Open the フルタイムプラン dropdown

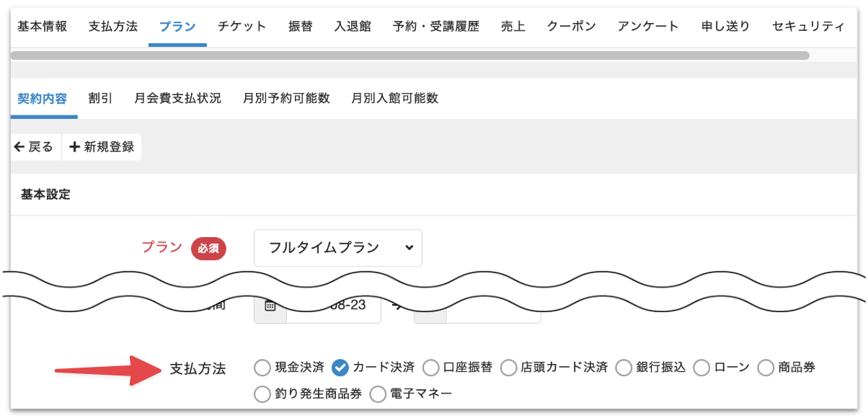[337, 248]
